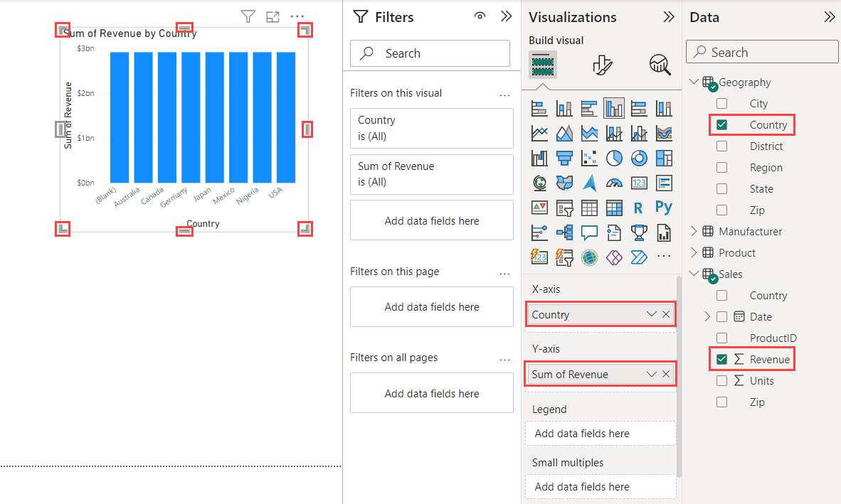This screenshot has width=841, height=504.
Task: Select the card 123 visual
Action: (x=639, y=183)
